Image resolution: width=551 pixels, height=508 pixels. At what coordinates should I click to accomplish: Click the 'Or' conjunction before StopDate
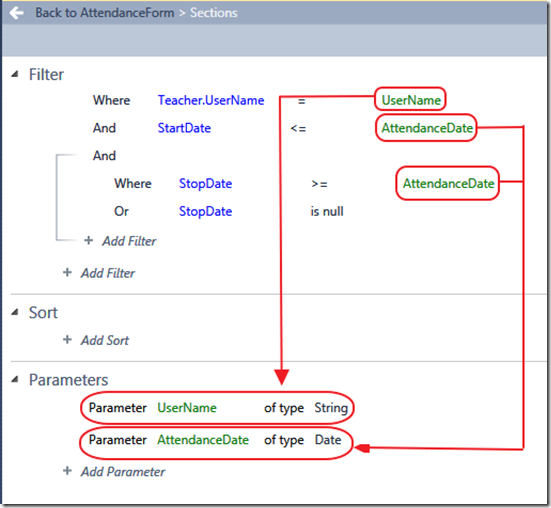122,211
